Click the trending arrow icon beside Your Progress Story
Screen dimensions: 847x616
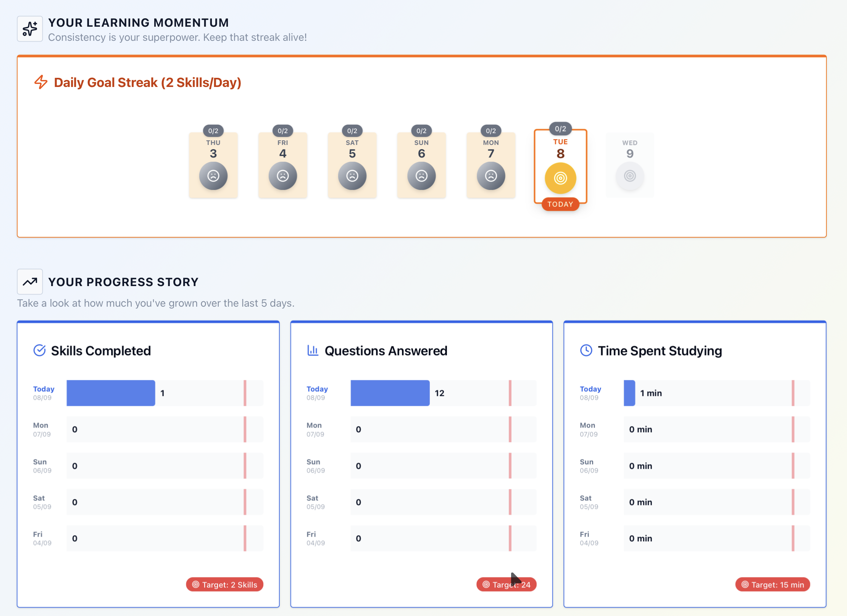(30, 282)
